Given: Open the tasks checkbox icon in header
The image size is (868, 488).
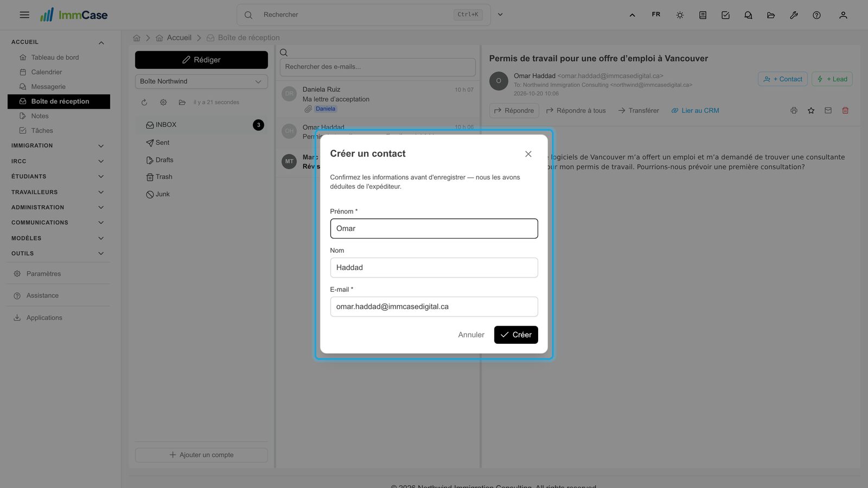Looking at the screenshot, I should [725, 15].
